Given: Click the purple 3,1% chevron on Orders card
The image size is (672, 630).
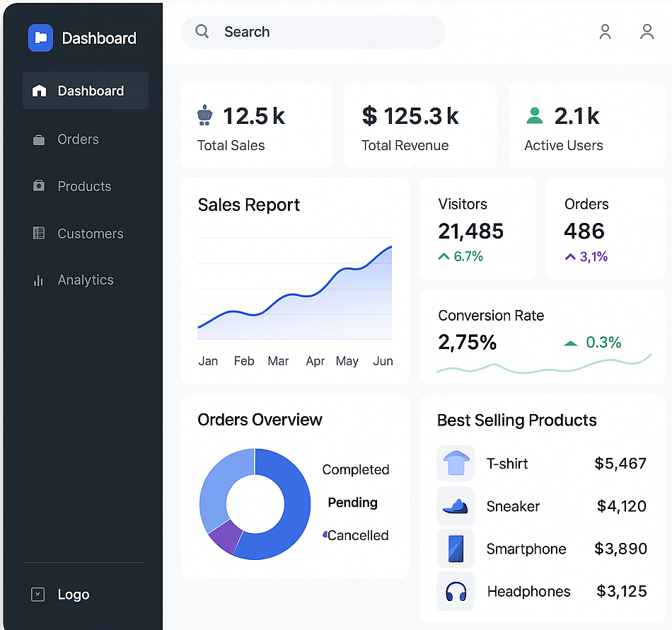Looking at the screenshot, I should (x=570, y=256).
